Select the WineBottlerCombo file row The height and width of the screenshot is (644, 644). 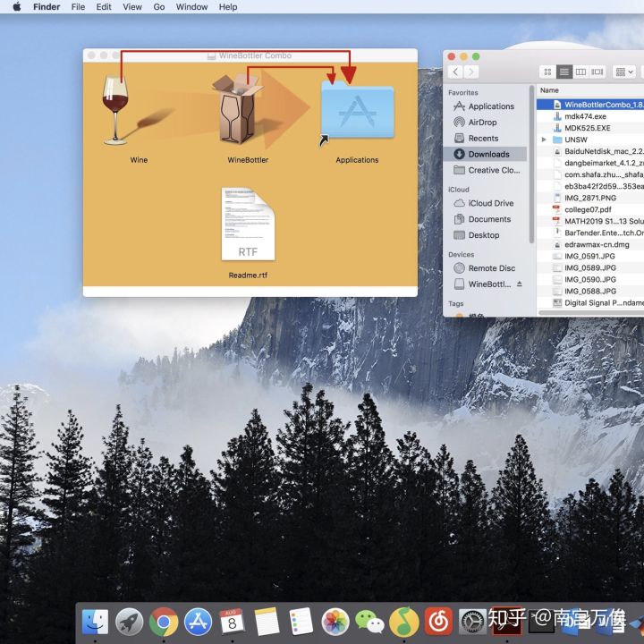pos(590,105)
